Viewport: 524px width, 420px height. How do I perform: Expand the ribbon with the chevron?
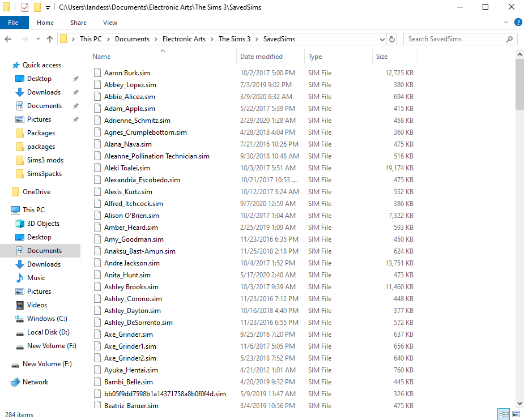coord(506,23)
